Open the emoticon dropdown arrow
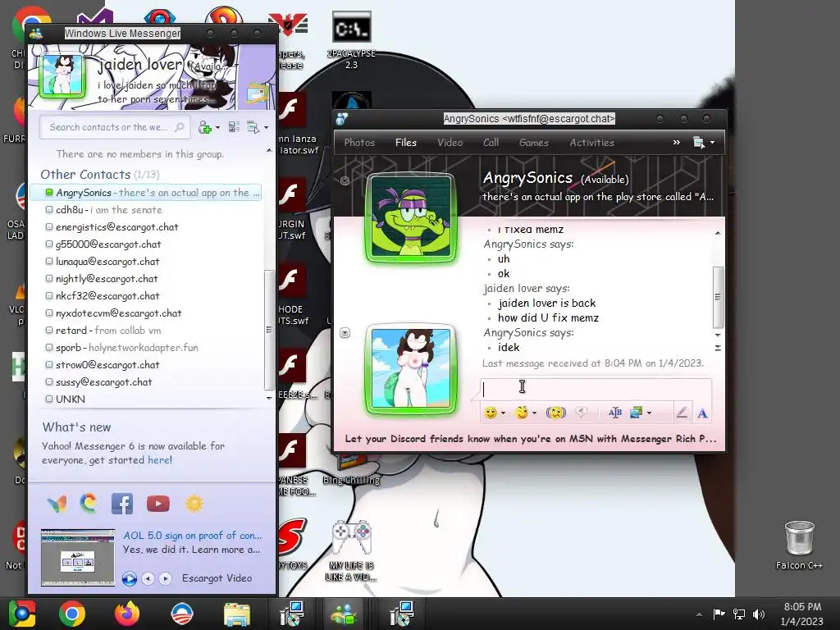Image resolution: width=840 pixels, height=630 pixels. point(503,413)
